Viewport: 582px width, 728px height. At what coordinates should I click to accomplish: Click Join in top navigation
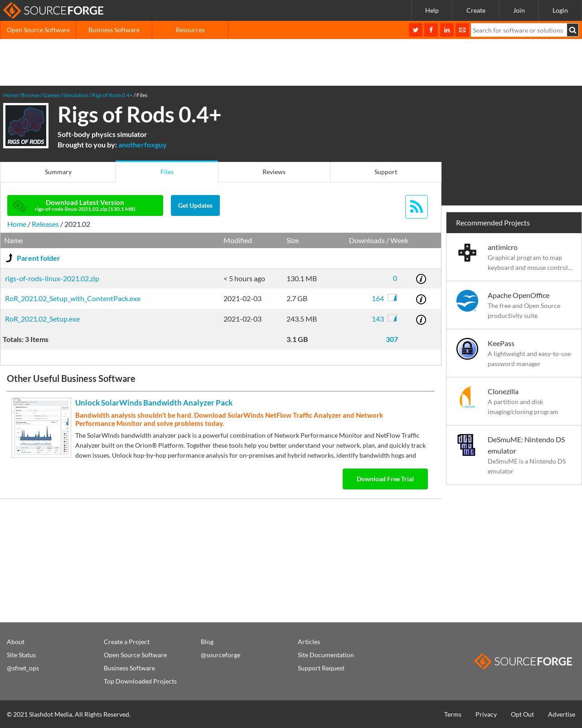(519, 10)
